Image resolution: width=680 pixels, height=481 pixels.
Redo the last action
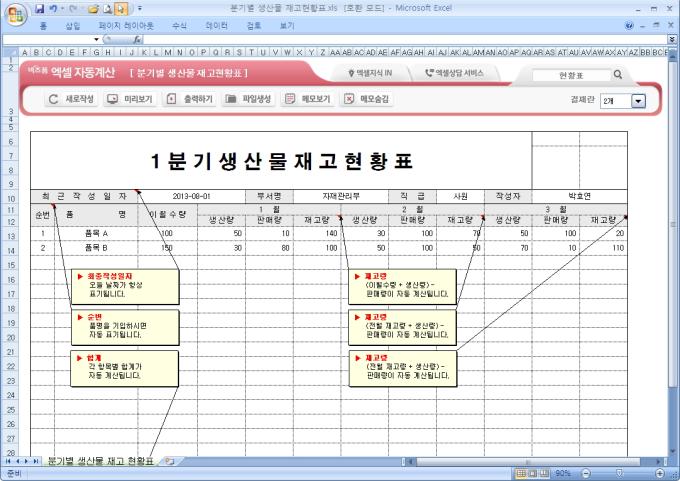pyautogui.click(x=73, y=8)
